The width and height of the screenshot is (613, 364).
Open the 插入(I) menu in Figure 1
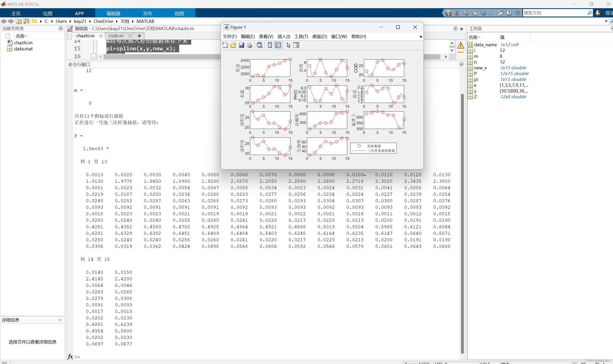coord(284,37)
